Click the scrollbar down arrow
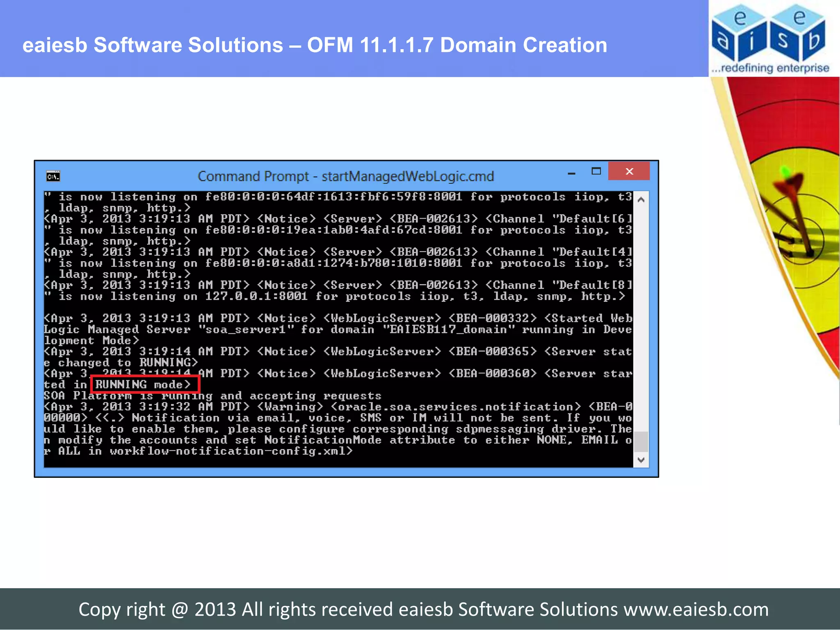The image size is (840, 630). pos(641,460)
